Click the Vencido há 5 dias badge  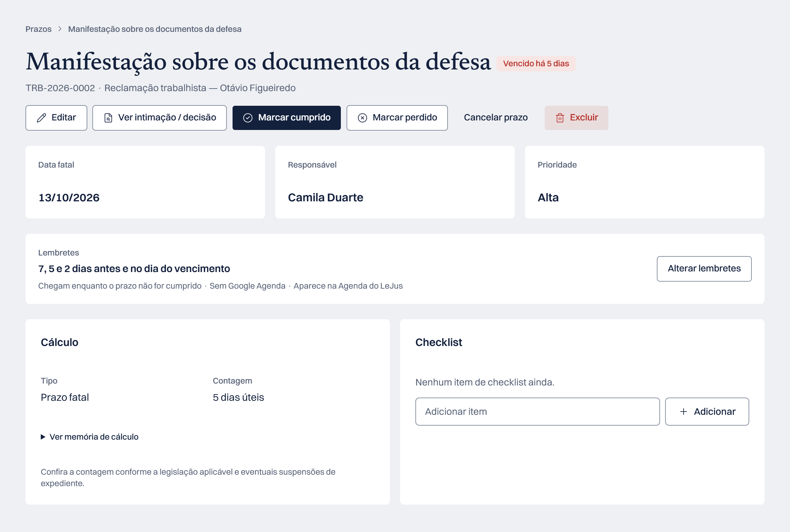(535, 63)
